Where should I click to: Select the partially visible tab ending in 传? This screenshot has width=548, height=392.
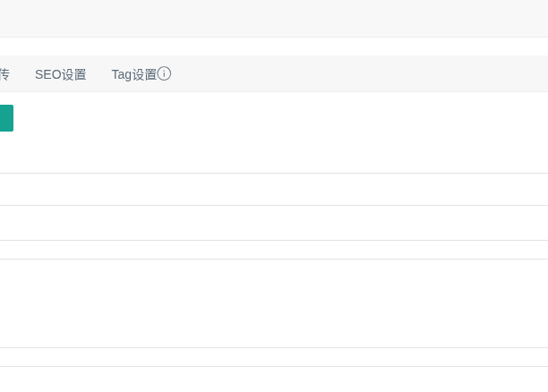coord(4,74)
